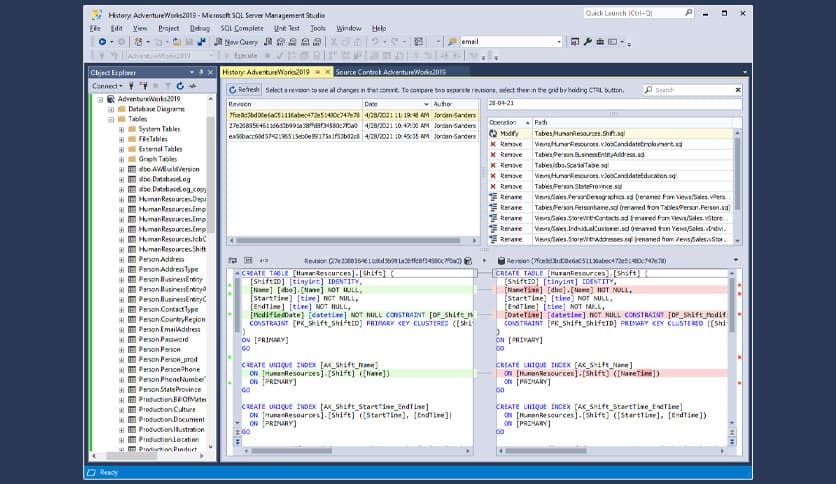The width and height of the screenshot is (836, 484).
Task: Expand the Person.Address table node
Action: click(121, 260)
